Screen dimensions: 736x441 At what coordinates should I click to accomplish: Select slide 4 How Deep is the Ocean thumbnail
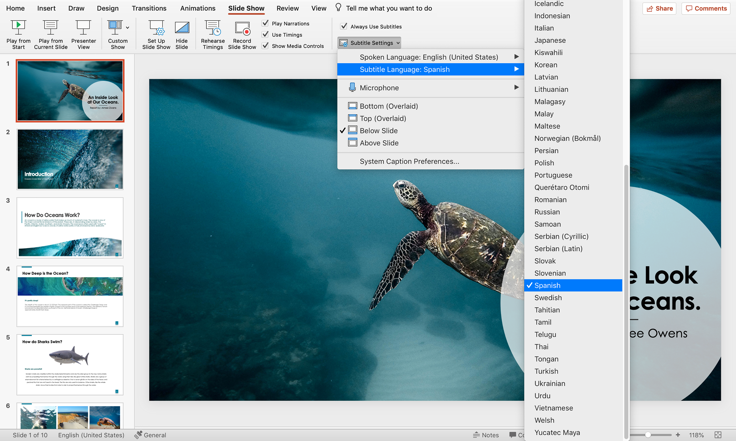coord(70,296)
